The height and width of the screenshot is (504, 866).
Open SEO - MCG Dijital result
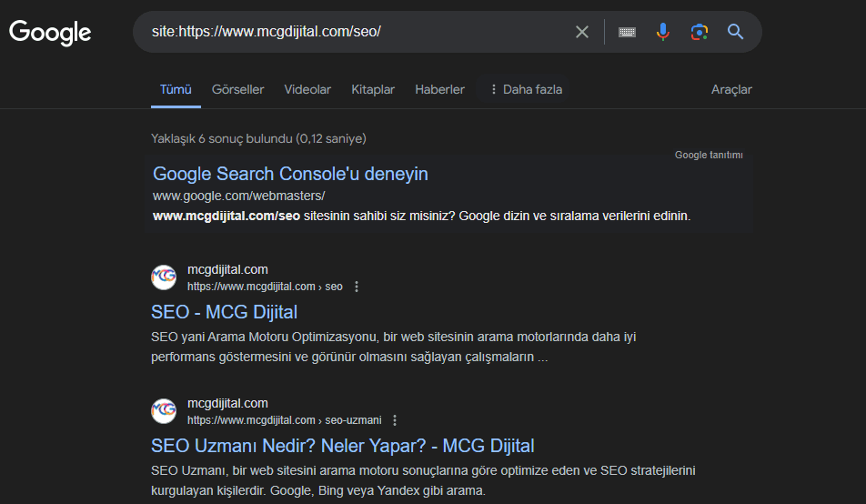pos(224,312)
